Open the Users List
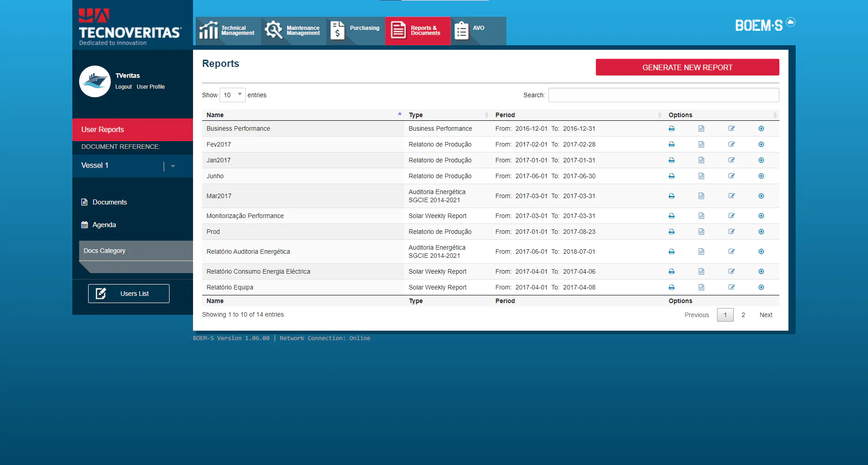The width and height of the screenshot is (868, 465). pyautogui.click(x=129, y=294)
